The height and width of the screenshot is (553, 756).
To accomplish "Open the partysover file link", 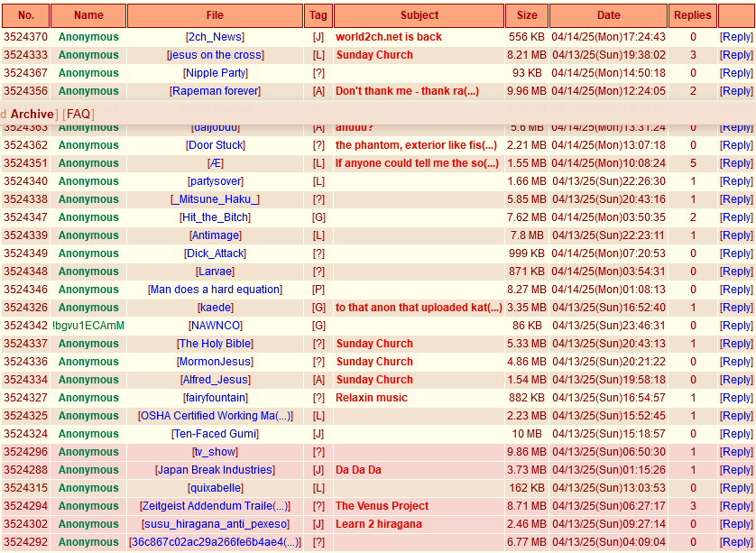I will pos(216,181).
